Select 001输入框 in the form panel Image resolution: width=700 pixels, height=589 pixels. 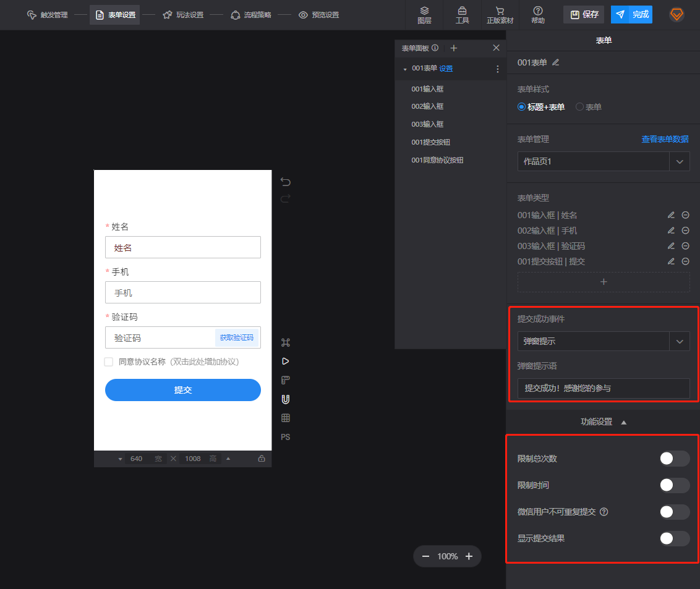pos(427,89)
